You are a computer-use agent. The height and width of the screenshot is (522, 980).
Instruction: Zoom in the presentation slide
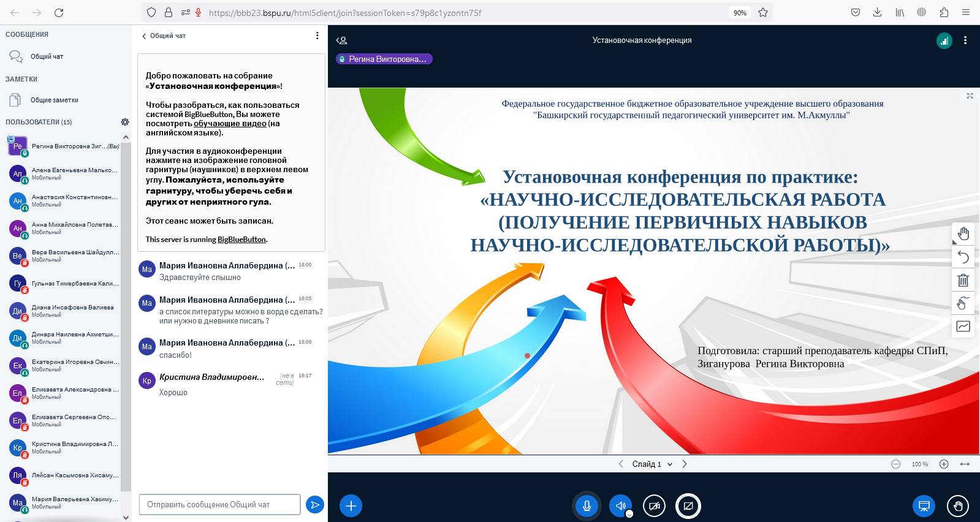(944, 464)
